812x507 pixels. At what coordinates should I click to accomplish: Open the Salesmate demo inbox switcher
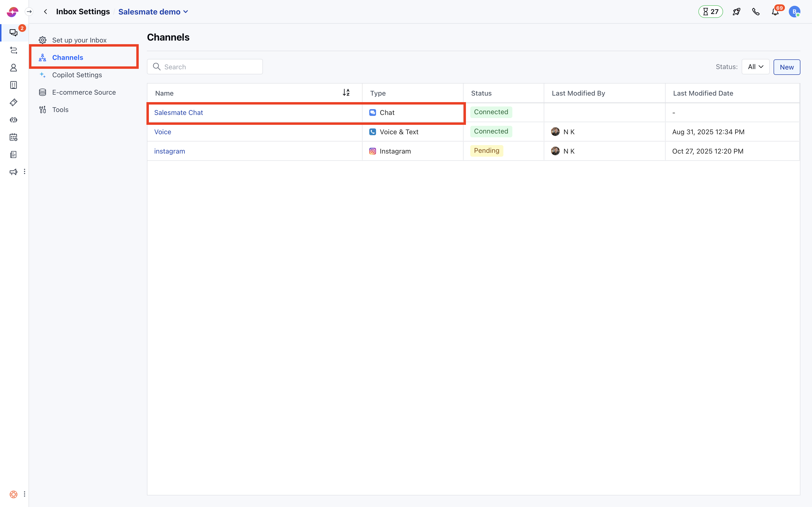pos(153,11)
